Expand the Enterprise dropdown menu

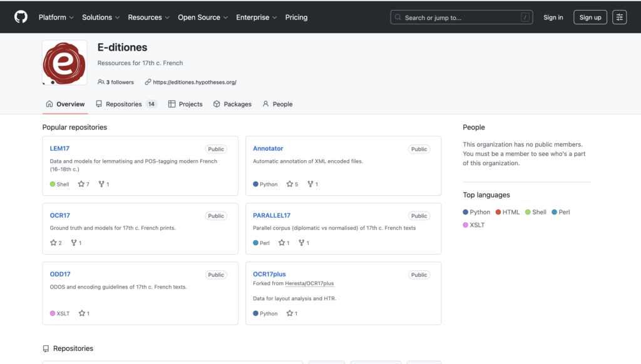pos(257,18)
